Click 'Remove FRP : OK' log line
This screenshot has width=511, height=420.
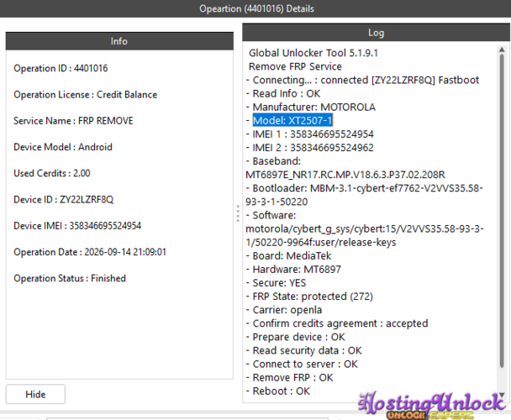coord(289,378)
